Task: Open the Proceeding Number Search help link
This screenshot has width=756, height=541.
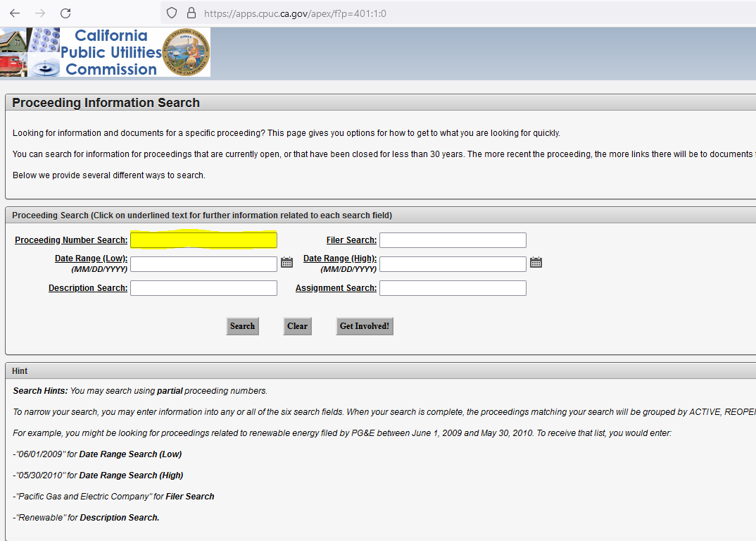Action: [x=70, y=240]
